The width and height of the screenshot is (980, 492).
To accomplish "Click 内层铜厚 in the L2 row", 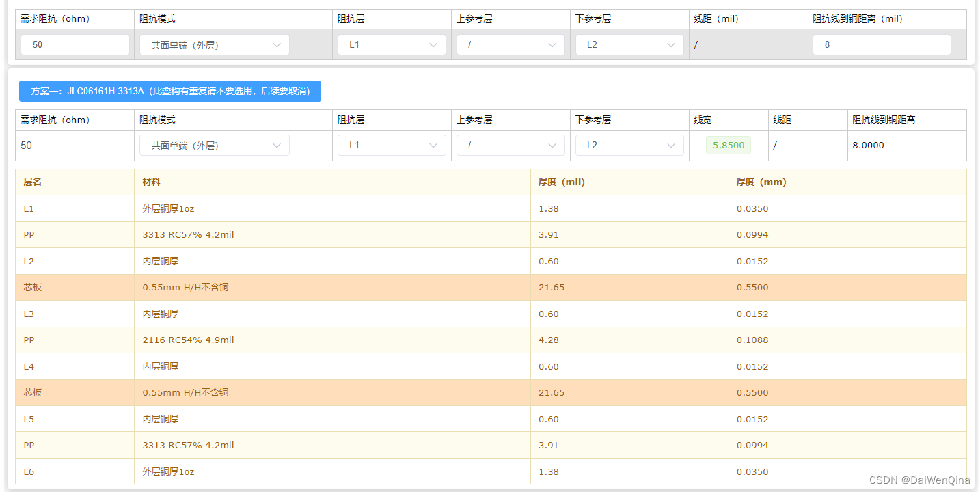I will [x=161, y=261].
